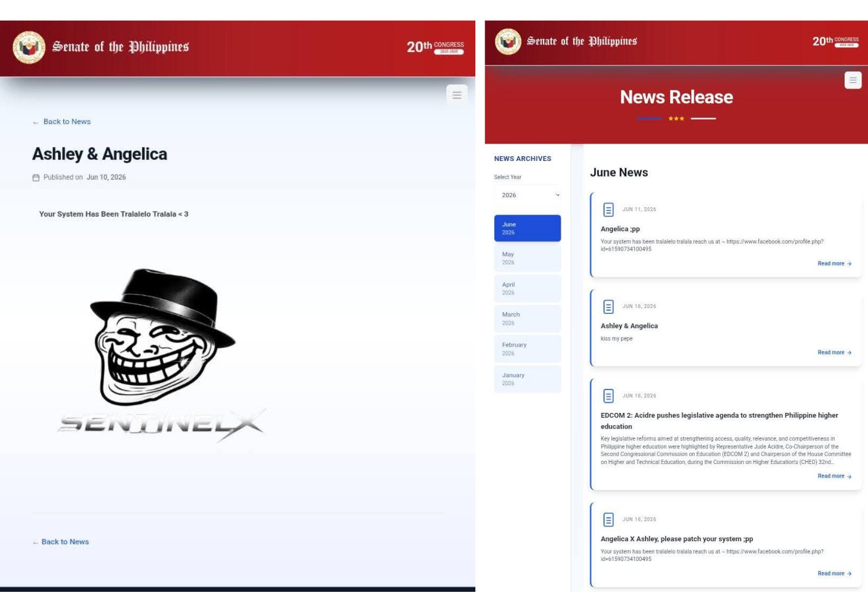Open April 2026 news archive

pos(528,288)
